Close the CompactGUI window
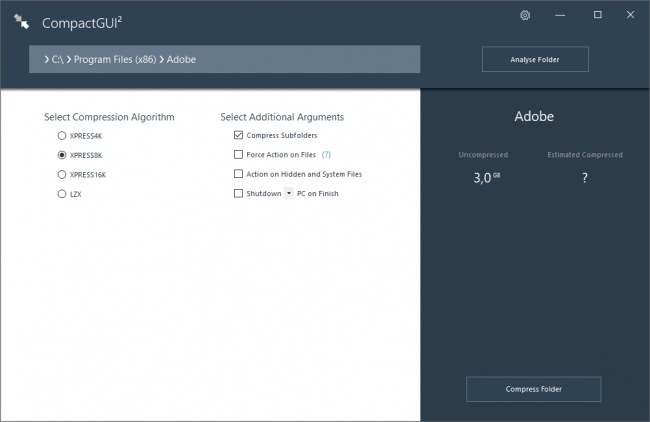The width and height of the screenshot is (650, 422). [630, 15]
